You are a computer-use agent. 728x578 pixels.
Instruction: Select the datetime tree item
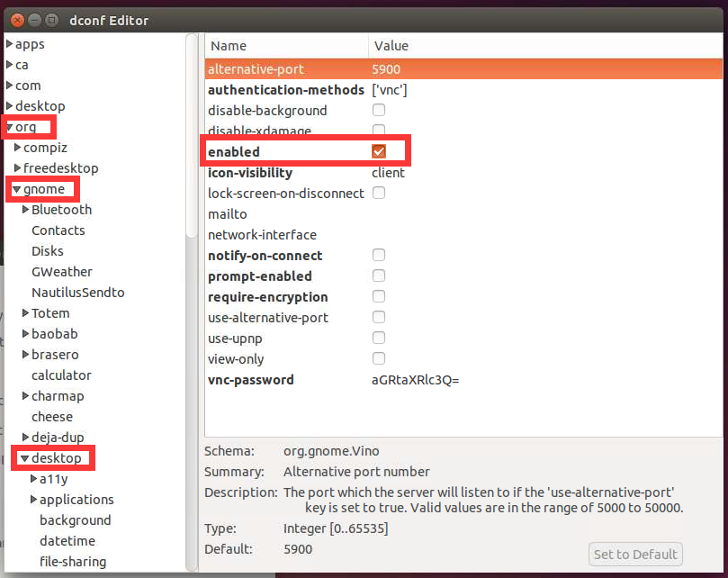click(x=67, y=541)
